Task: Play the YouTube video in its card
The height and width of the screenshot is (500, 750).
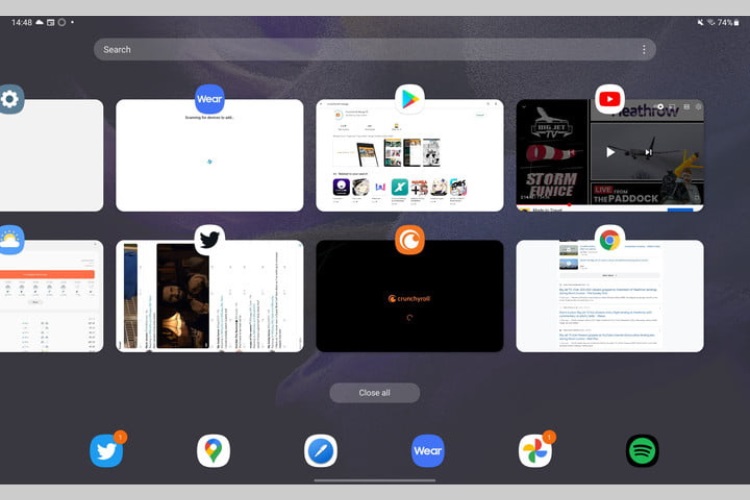Action: [x=610, y=152]
